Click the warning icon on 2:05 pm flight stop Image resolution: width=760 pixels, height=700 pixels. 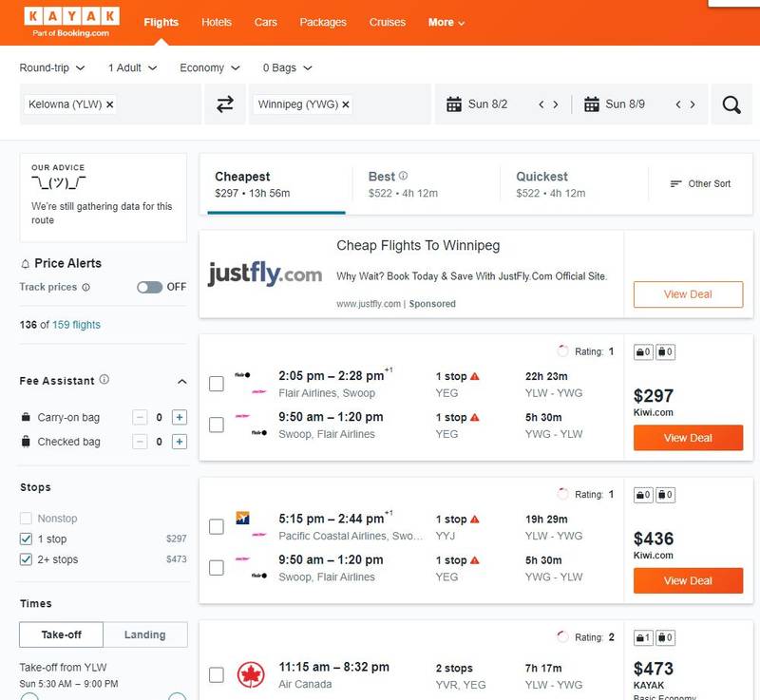(x=475, y=376)
